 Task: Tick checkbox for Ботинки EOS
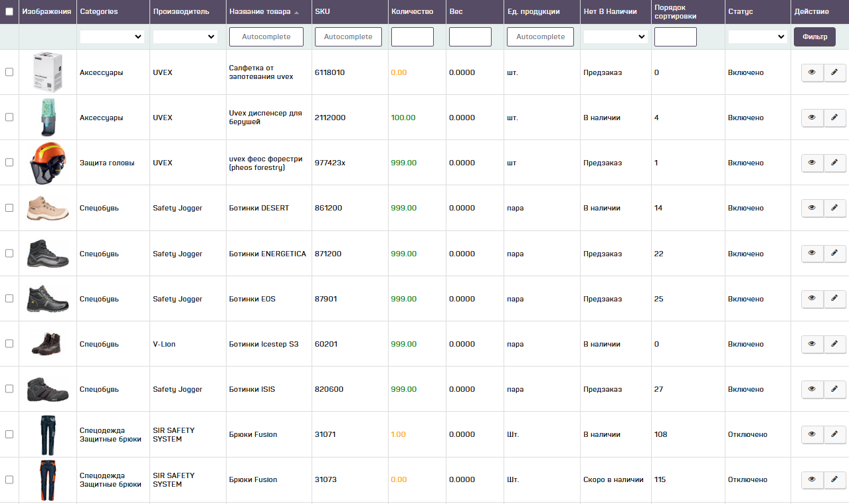tap(9, 299)
